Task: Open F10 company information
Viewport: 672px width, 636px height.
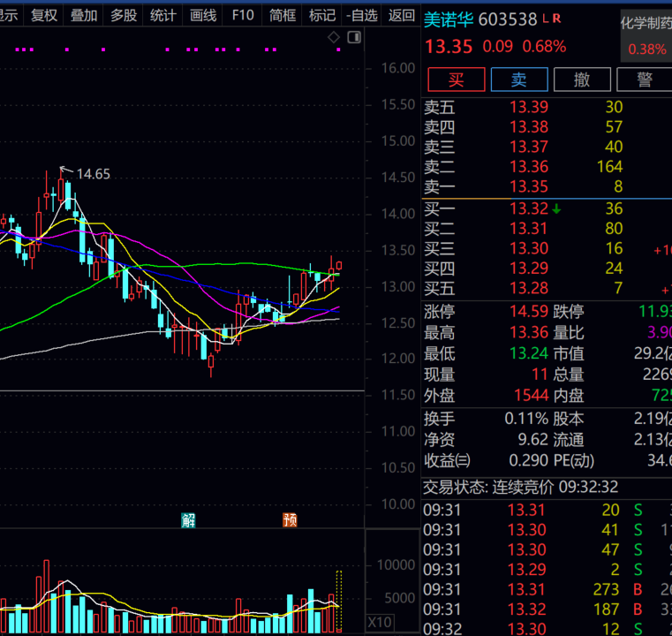Action: pos(243,16)
